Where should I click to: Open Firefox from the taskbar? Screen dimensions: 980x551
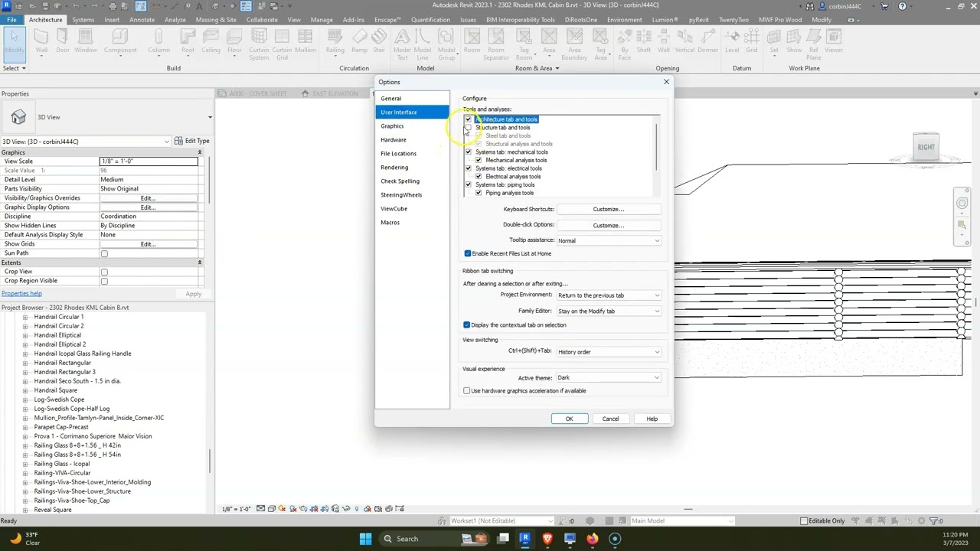592,539
